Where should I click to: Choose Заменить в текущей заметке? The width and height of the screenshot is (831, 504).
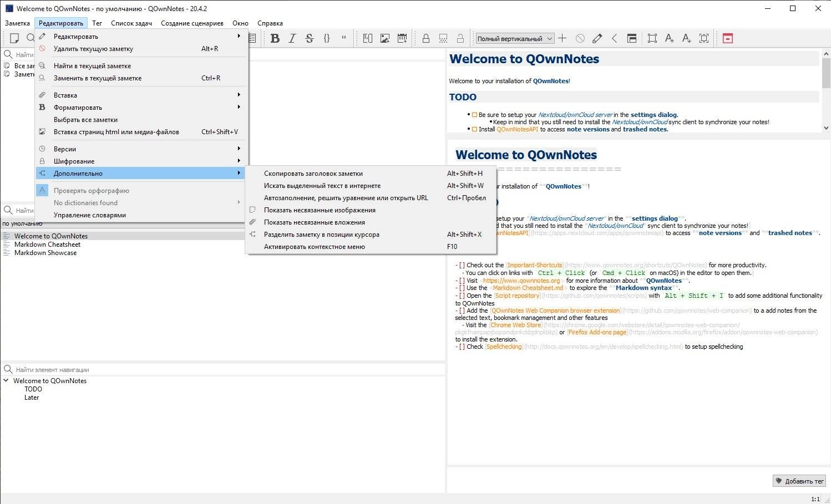coord(141,78)
